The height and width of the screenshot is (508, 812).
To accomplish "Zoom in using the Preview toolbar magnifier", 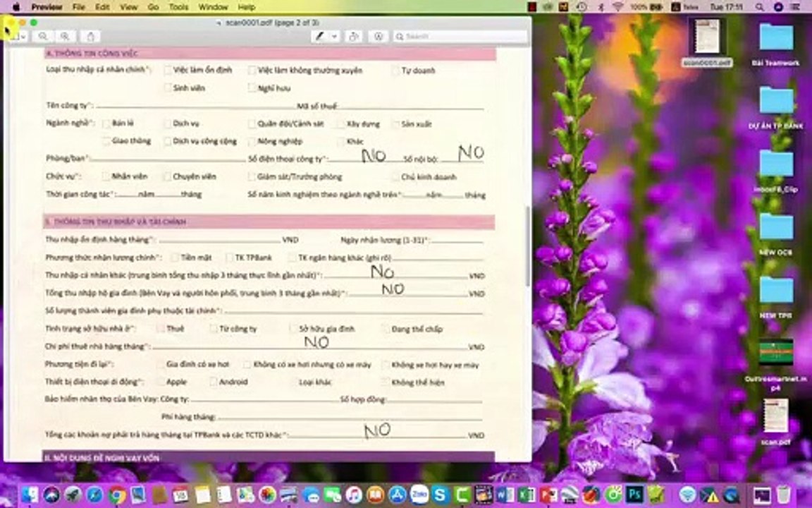I will [65, 36].
